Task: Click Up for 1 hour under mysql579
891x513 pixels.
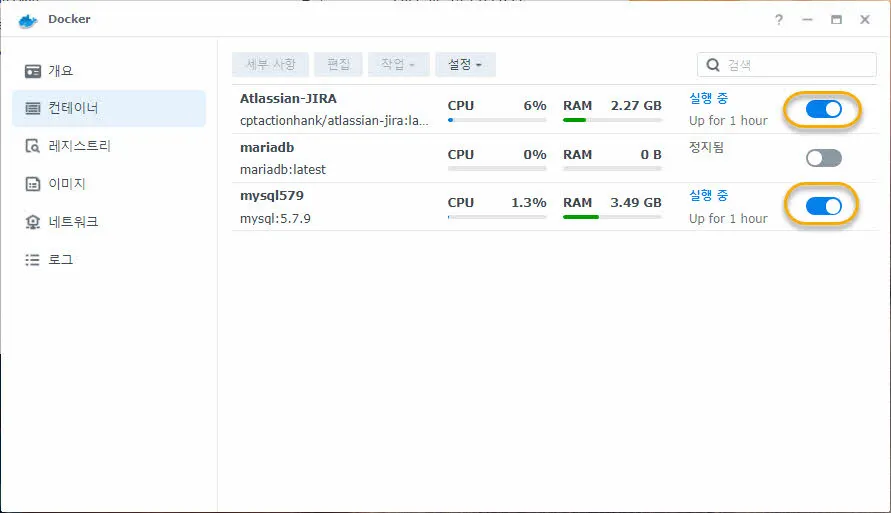Action: (x=728, y=218)
